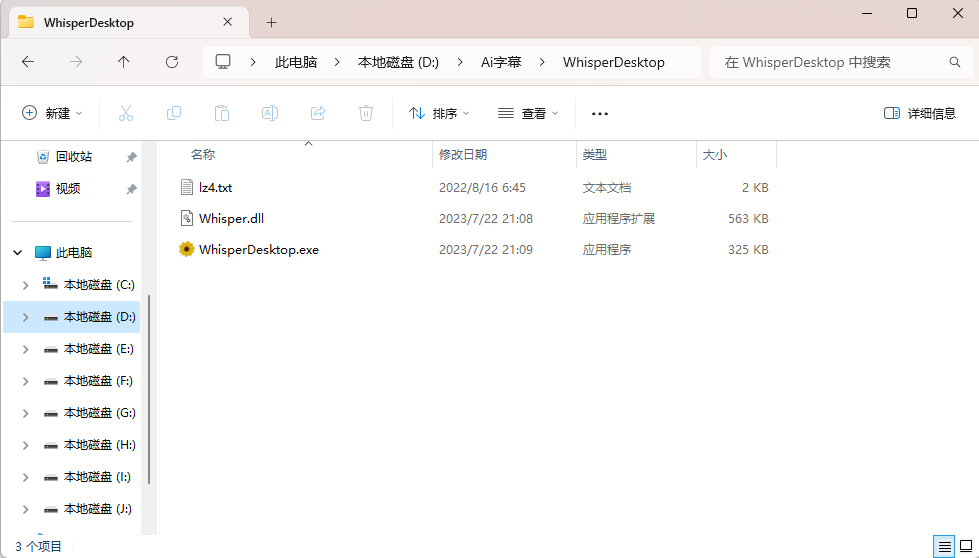979x558 pixels.
Task: Open 回收站 in sidebar
Action: coord(74,157)
